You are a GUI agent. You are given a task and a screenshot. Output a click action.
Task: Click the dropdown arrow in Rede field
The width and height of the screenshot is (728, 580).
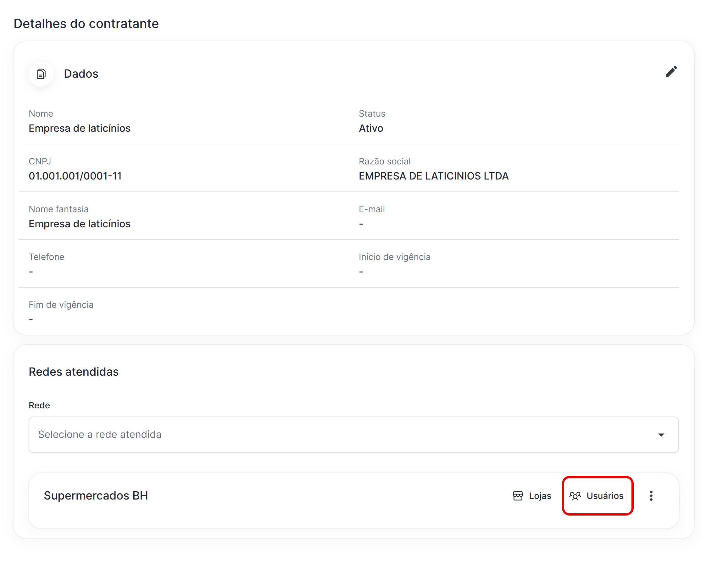[661, 435]
